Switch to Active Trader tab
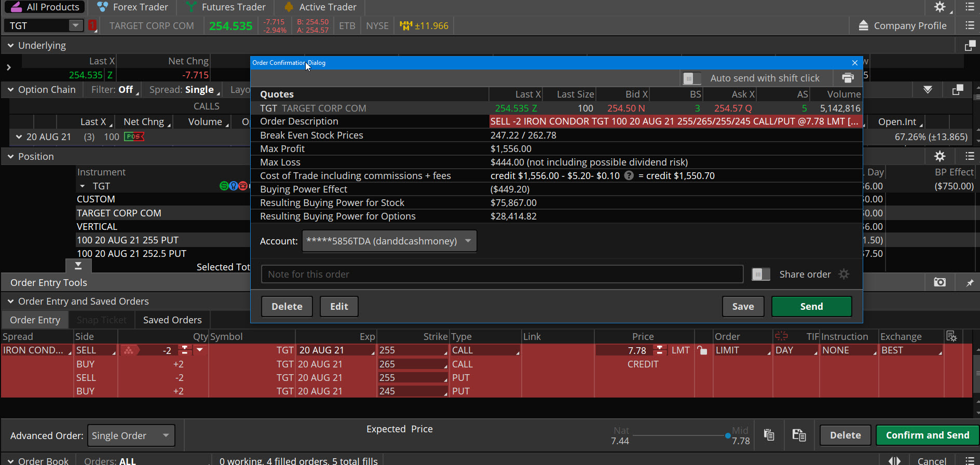The image size is (980, 465). tap(320, 7)
